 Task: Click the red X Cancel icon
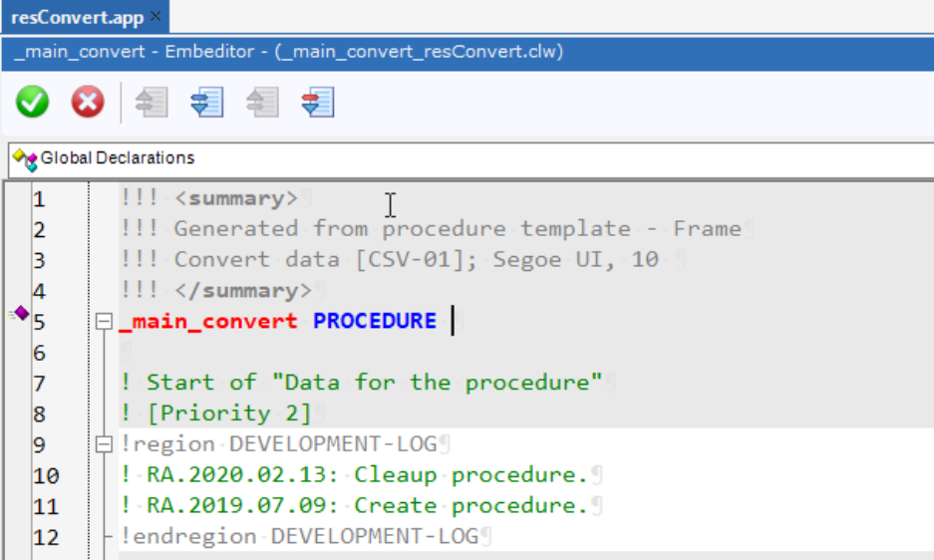click(x=88, y=102)
